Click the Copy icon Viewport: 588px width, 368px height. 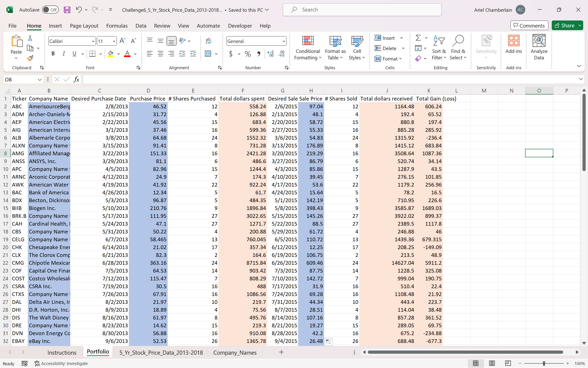(x=30, y=48)
